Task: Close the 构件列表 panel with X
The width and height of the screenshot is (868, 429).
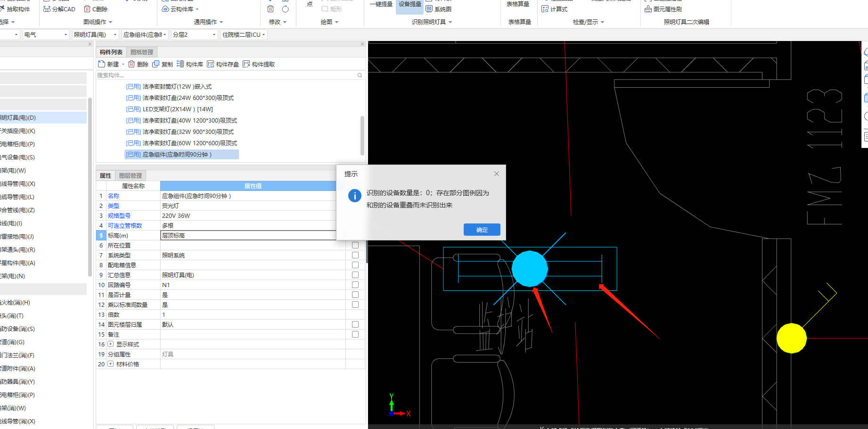Action: pyautogui.click(x=362, y=44)
